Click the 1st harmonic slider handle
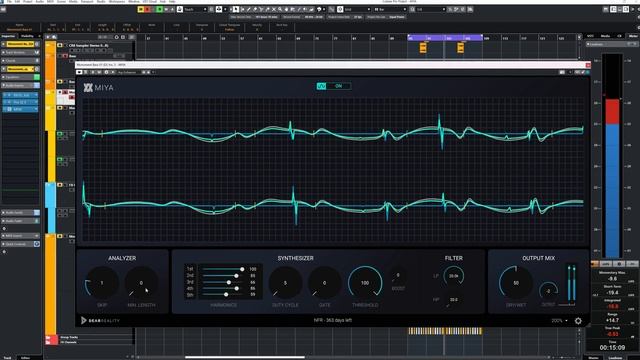The height and width of the screenshot is (360, 640). click(x=242, y=269)
